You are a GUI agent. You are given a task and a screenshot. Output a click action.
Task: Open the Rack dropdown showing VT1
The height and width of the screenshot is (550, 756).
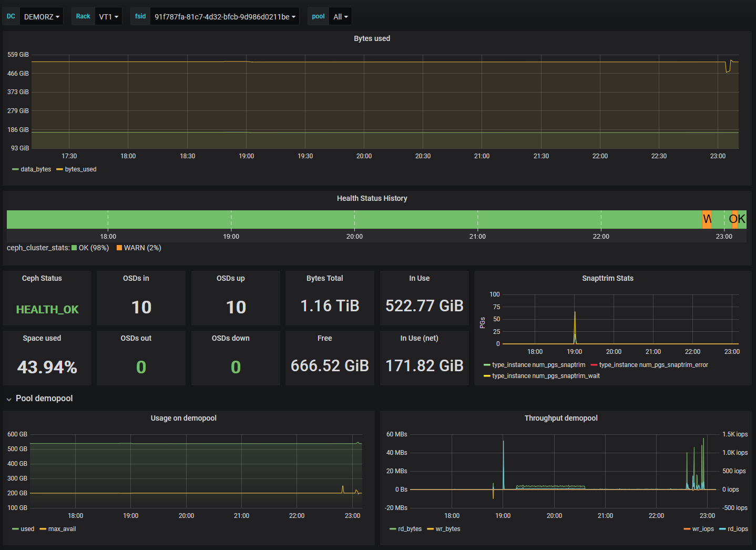(108, 17)
